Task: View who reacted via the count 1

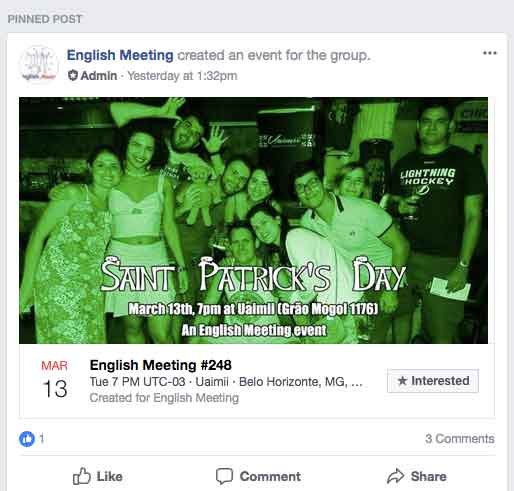Action: pyautogui.click(x=42, y=438)
